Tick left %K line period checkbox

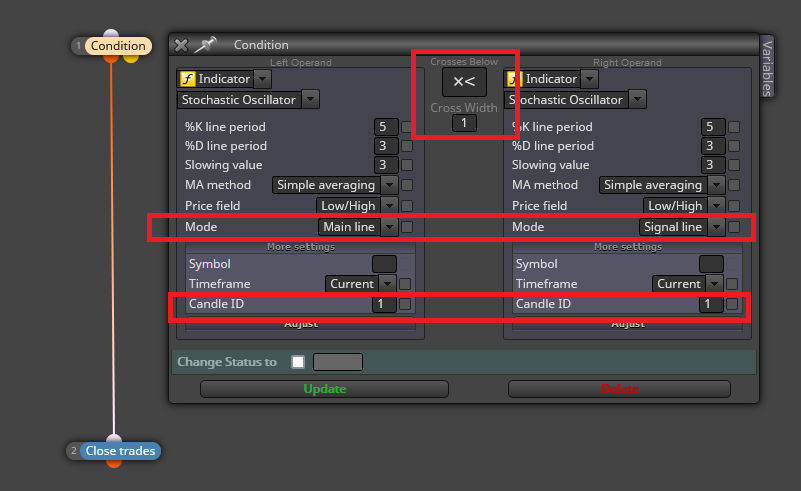point(407,127)
